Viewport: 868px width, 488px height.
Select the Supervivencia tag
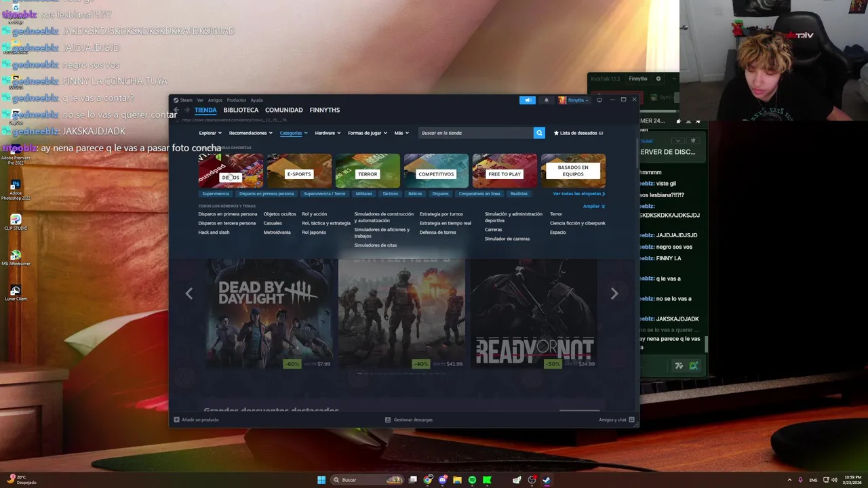216,194
